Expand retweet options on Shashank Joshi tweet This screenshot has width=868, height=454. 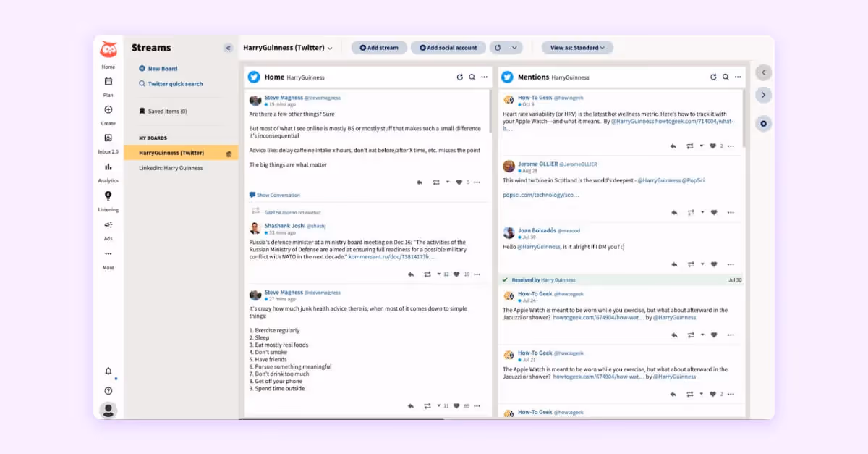[438, 274]
